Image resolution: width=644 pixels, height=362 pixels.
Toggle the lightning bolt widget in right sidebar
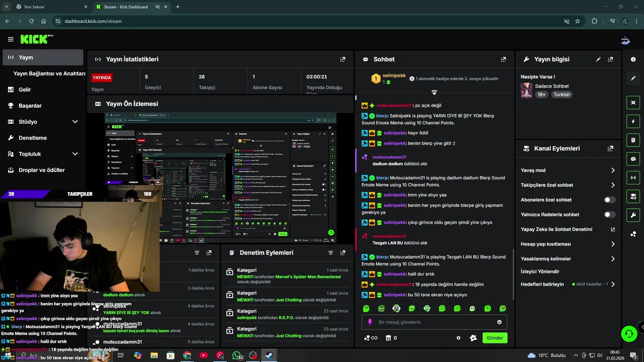(633, 121)
